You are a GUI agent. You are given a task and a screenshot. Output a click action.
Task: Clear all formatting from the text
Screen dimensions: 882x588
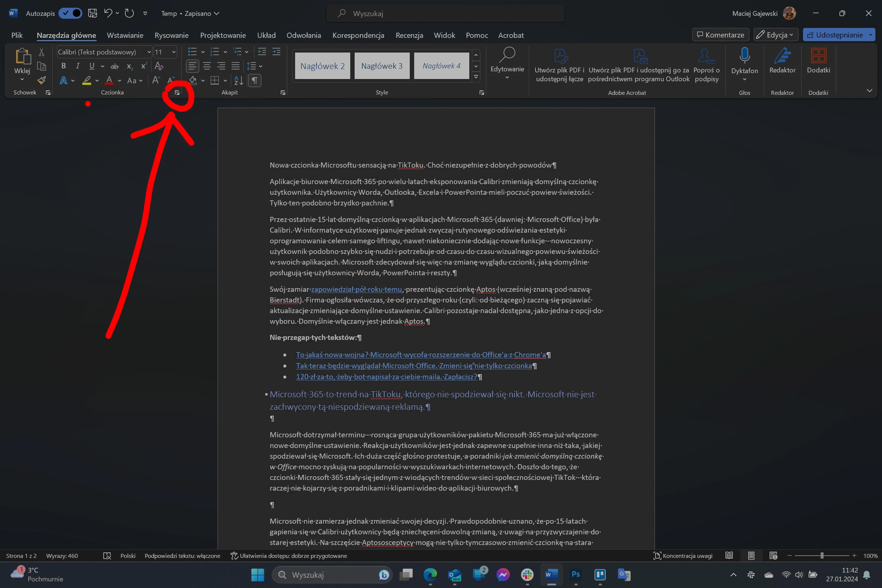click(x=159, y=67)
